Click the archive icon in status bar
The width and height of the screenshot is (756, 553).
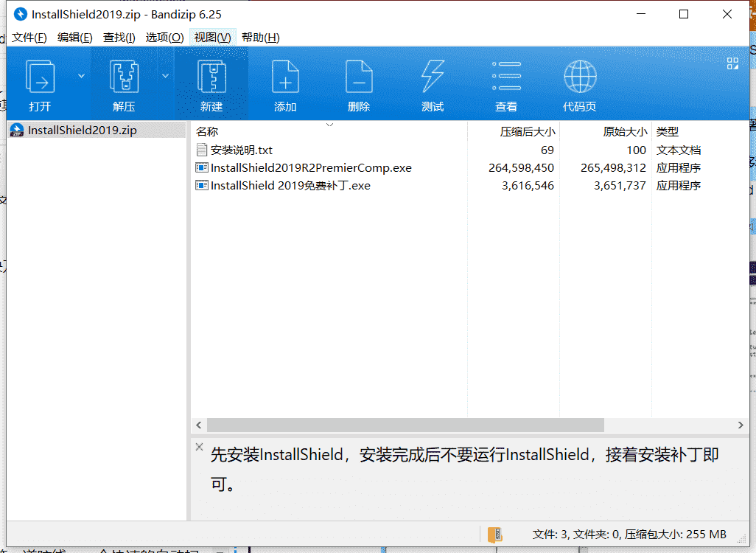(494, 535)
